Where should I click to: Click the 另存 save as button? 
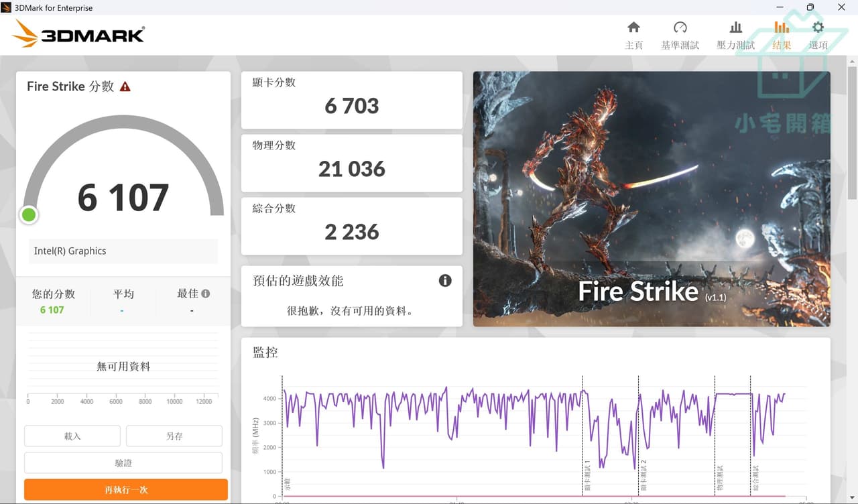[x=174, y=436]
